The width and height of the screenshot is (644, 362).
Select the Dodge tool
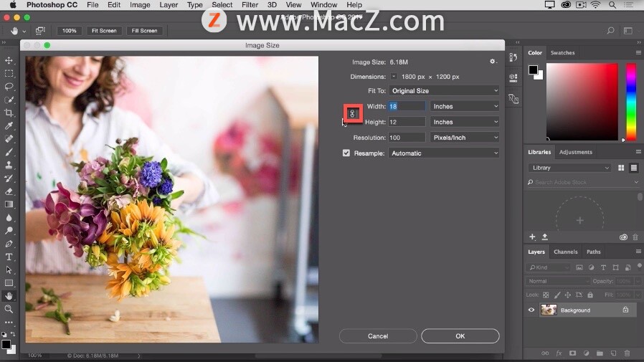click(9, 231)
